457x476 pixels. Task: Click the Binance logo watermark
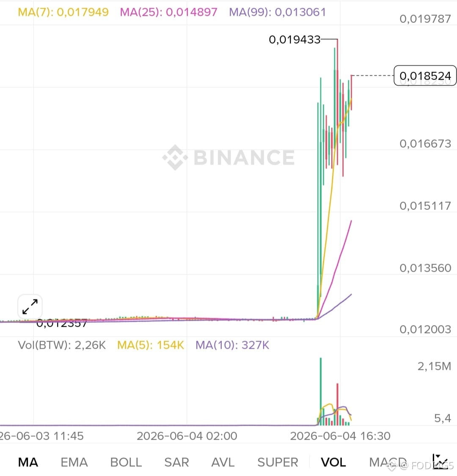coord(228,157)
